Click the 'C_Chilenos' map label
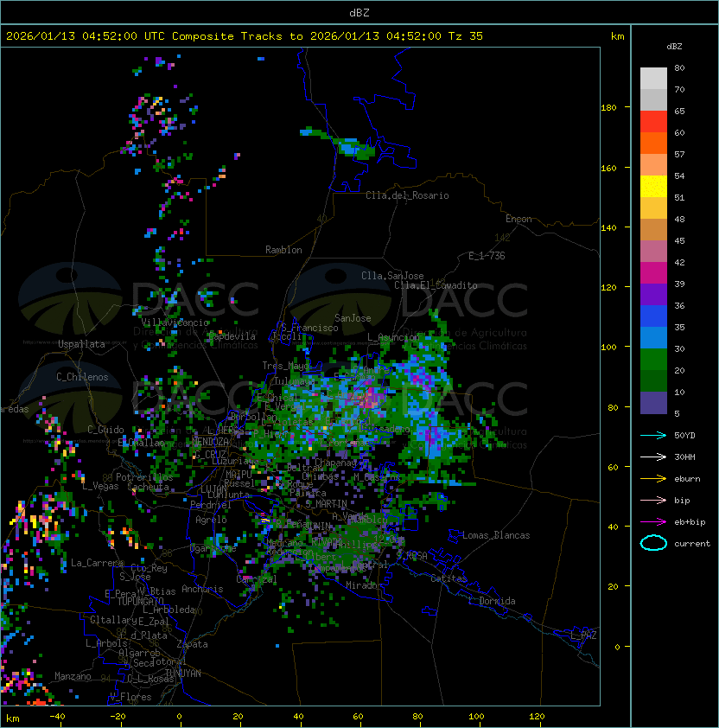 click(82, 377)
